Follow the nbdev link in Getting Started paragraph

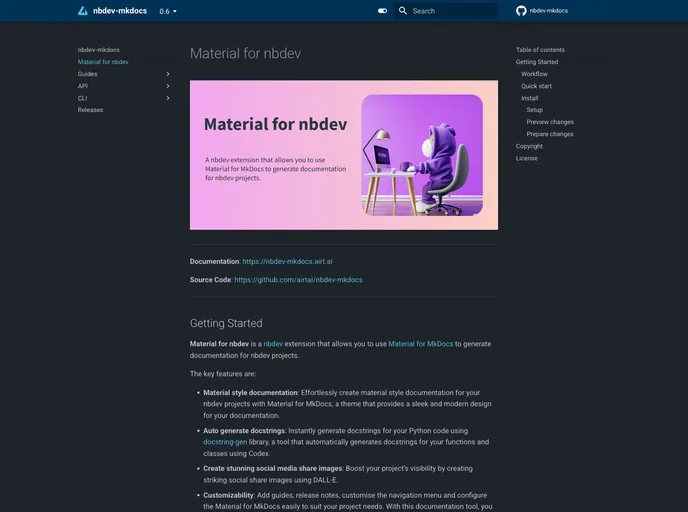coord(273,344)
